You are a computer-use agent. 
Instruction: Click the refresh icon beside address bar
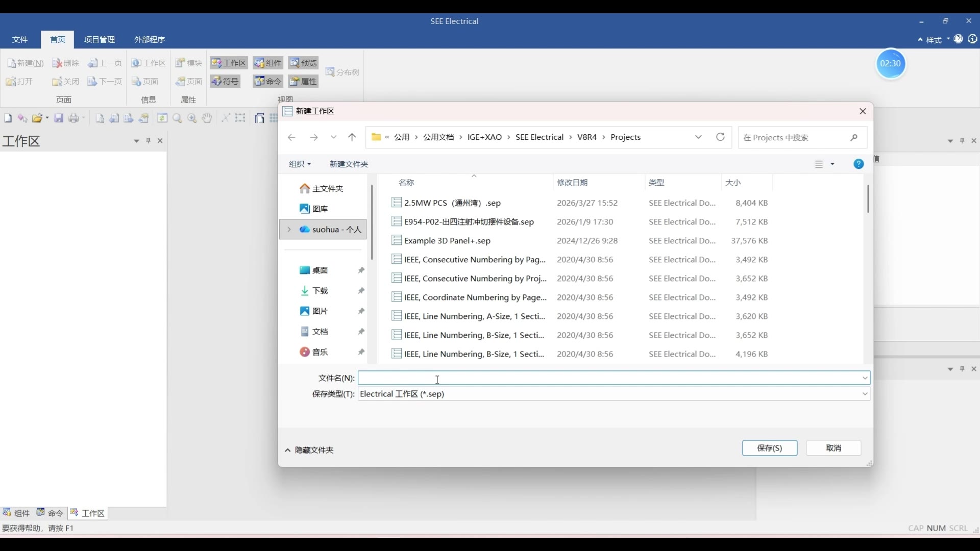point(720,137)
